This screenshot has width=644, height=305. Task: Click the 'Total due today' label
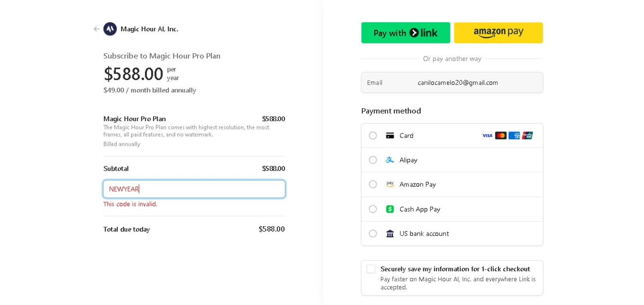127,229
